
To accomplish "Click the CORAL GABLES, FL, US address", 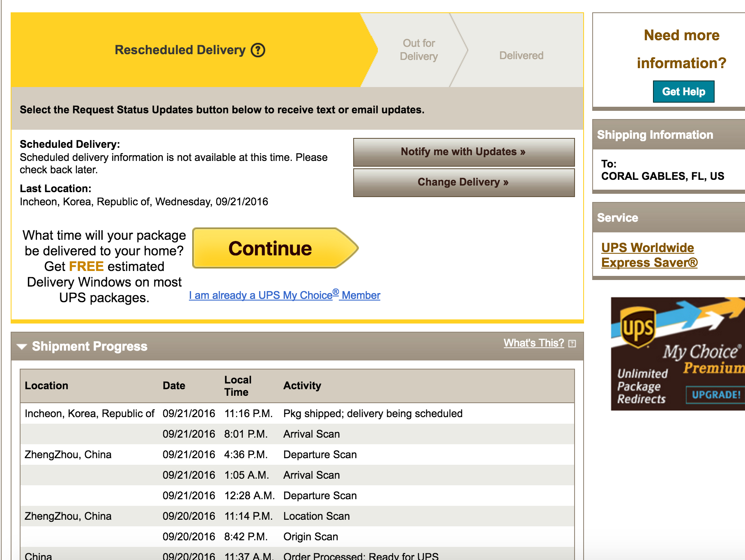I will click(x=662, y=176).
